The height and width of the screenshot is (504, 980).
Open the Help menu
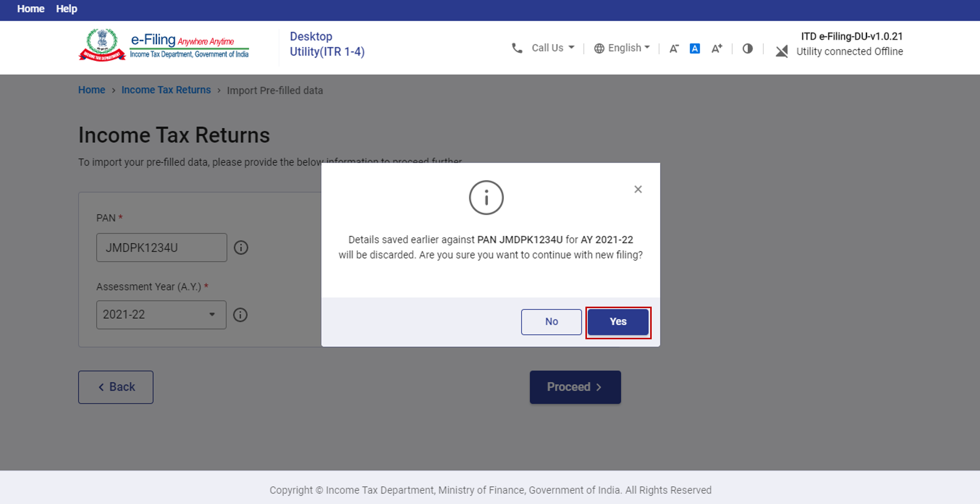pos(66,9)
